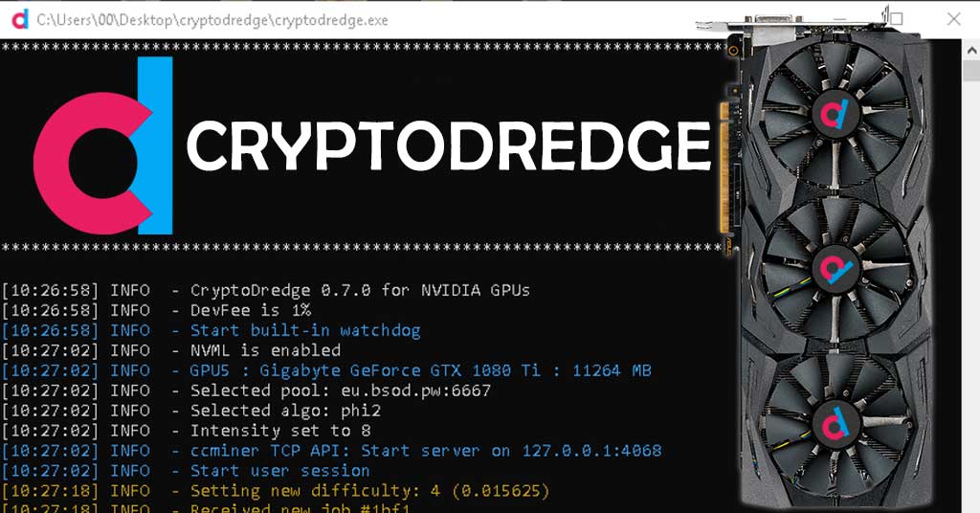Click the 'Start built-in watchdog' log line
This screenshot has height=513, width=980.
tap(212, 330)
